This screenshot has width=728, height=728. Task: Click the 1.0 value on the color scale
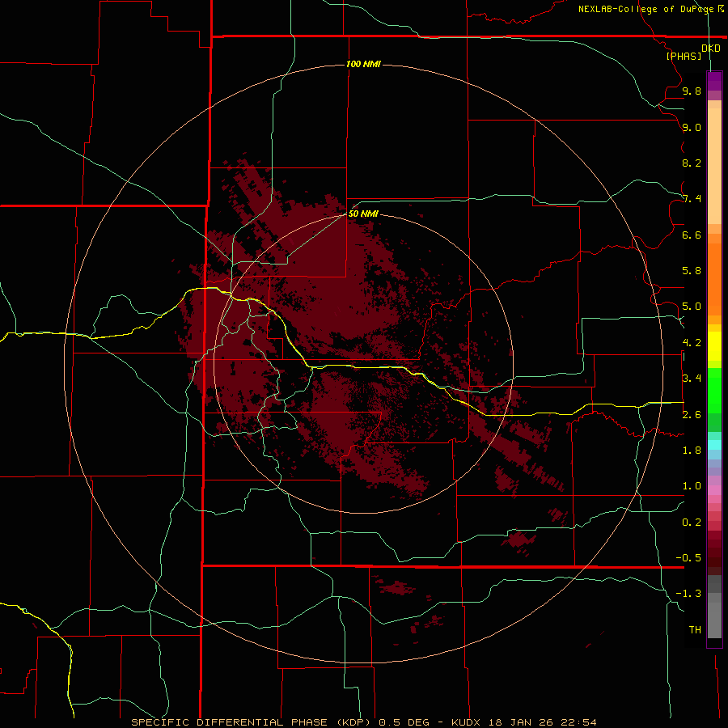pos(692,486)
